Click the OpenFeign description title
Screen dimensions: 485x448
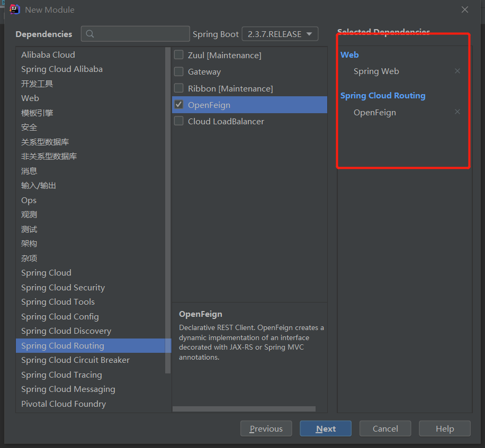[x=201, y=314]
